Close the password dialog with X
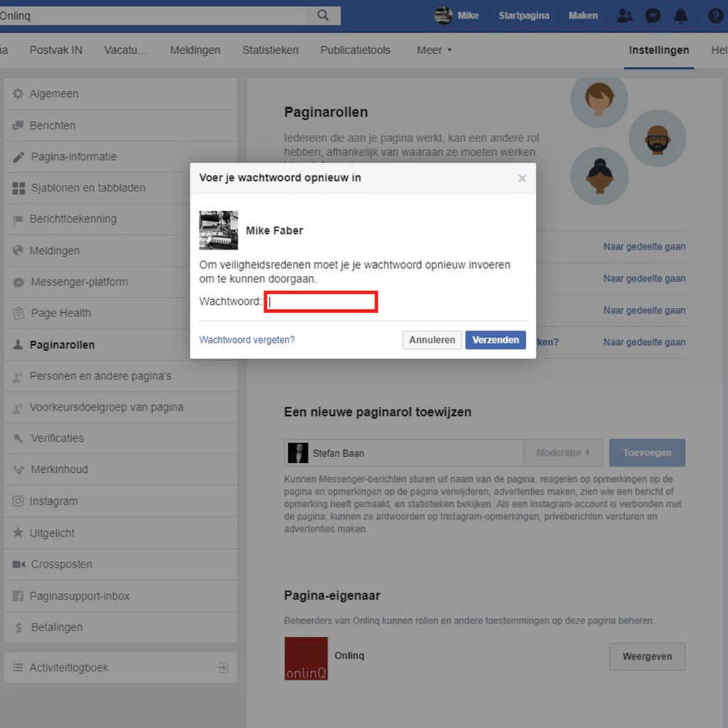This screenshot has width=728, height=728. pos(522,178)
